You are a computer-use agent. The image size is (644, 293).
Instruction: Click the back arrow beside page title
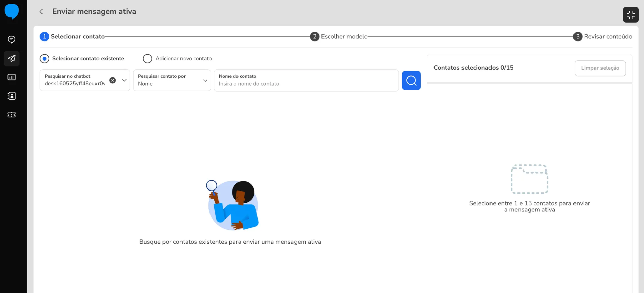(41, 12)
